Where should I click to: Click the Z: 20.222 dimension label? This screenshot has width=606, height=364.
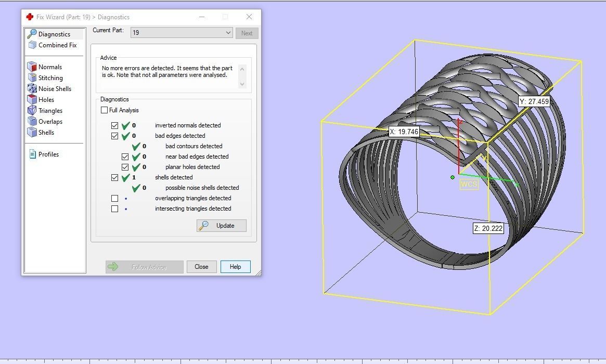[x=488, y=228]
